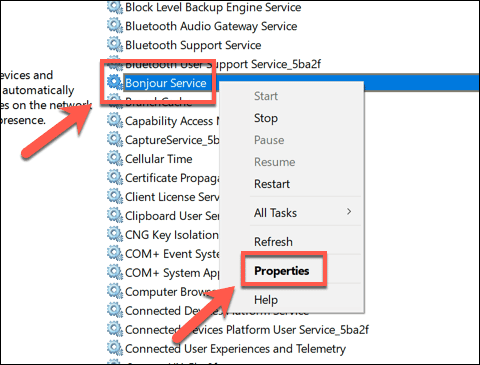Open Help from the context menu

point(266,299)
